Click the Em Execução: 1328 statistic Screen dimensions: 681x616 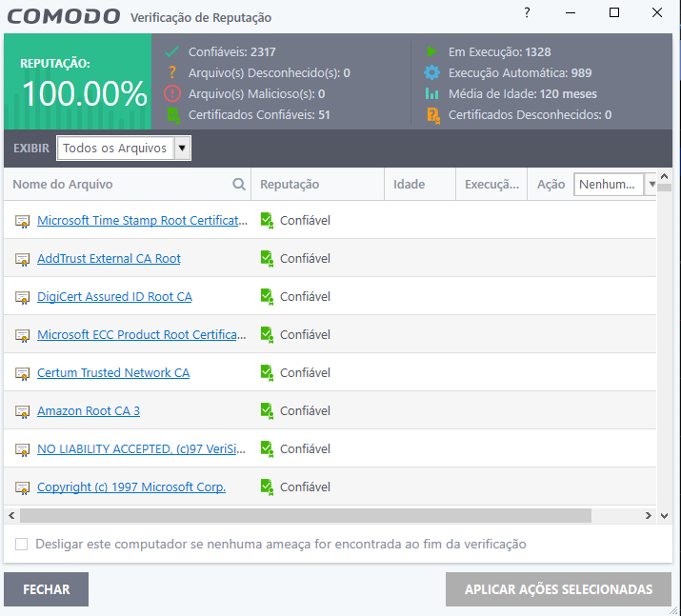click(x=499, y=52)
